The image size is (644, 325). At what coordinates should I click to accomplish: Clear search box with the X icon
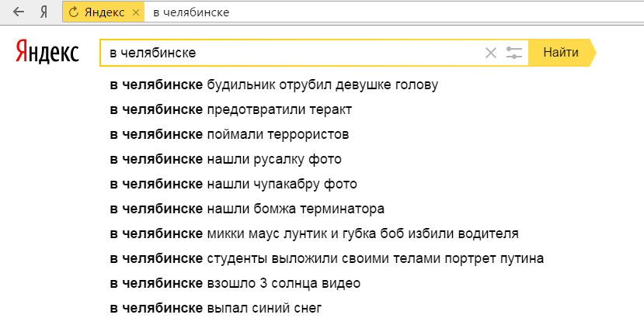click(491, 53)
